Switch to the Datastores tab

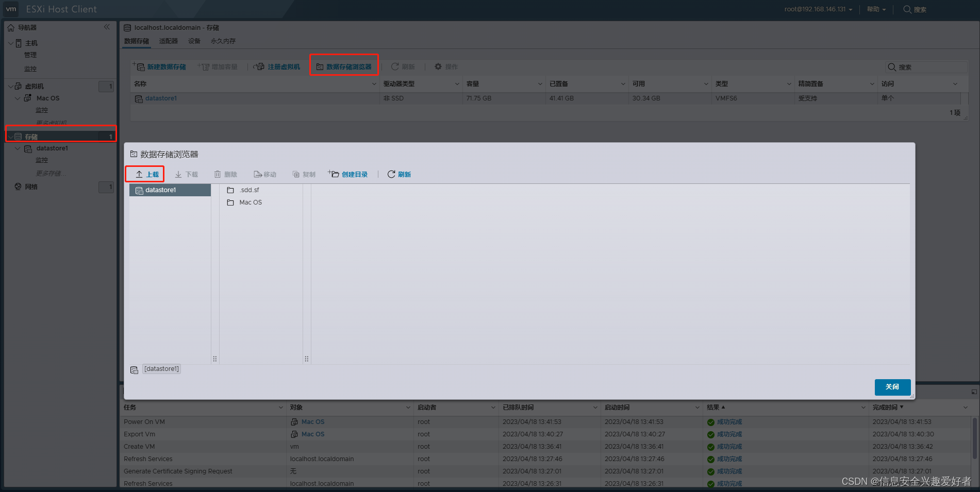(137, 41)
